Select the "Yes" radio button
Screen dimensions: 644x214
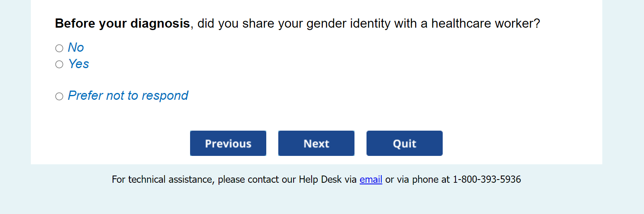pyautogui.click(x=59, y=65)
